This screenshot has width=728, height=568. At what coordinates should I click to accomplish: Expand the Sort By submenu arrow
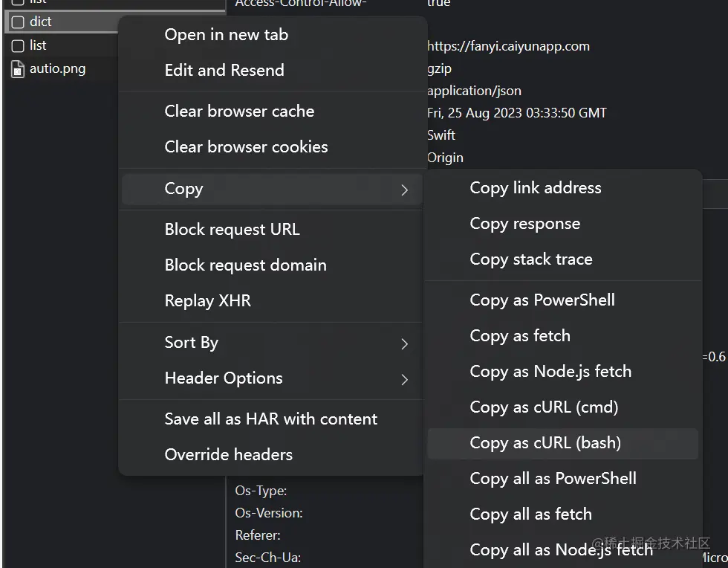point(404,344)
